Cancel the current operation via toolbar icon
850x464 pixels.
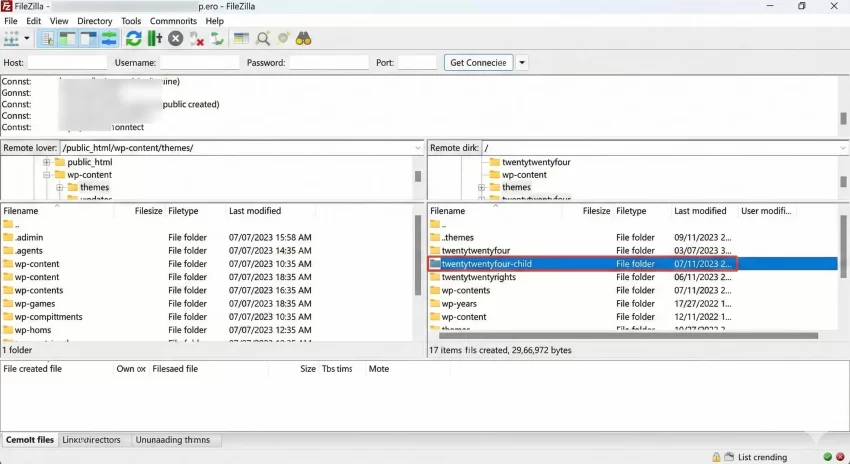175,39
